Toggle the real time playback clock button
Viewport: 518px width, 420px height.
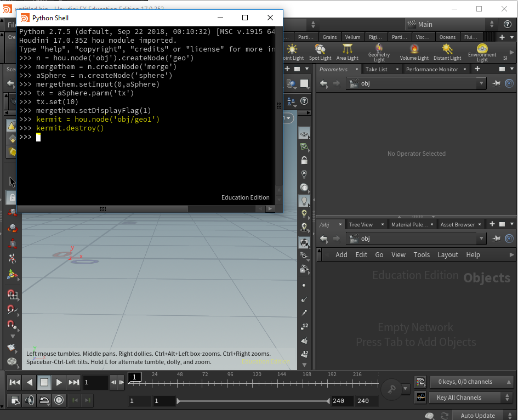59,400
